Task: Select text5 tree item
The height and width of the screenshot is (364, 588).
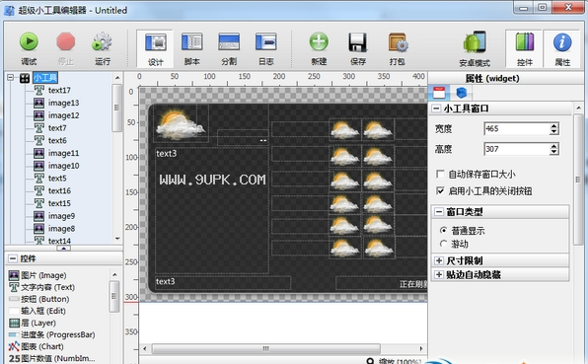Action: pyautogui.click(x=57, y=179)
